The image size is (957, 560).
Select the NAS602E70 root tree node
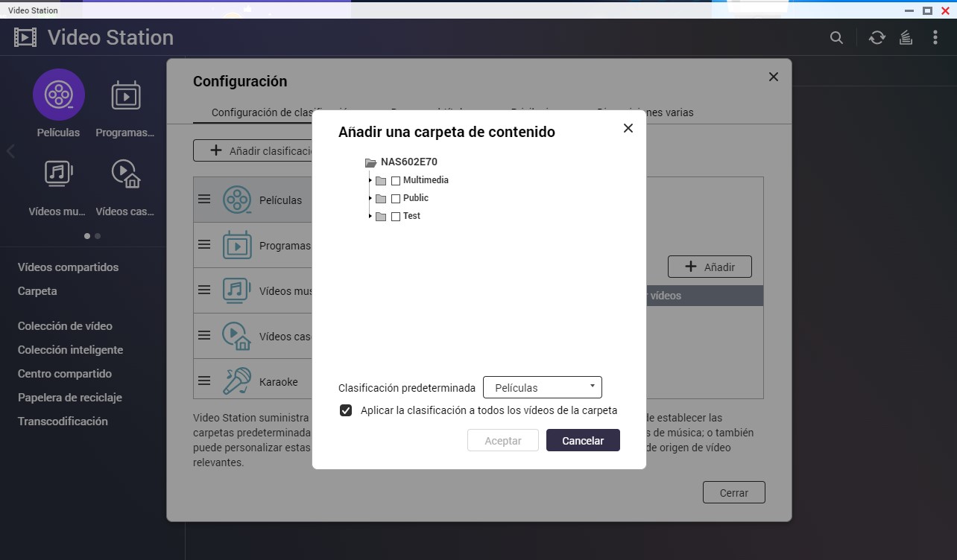[408, 162]
